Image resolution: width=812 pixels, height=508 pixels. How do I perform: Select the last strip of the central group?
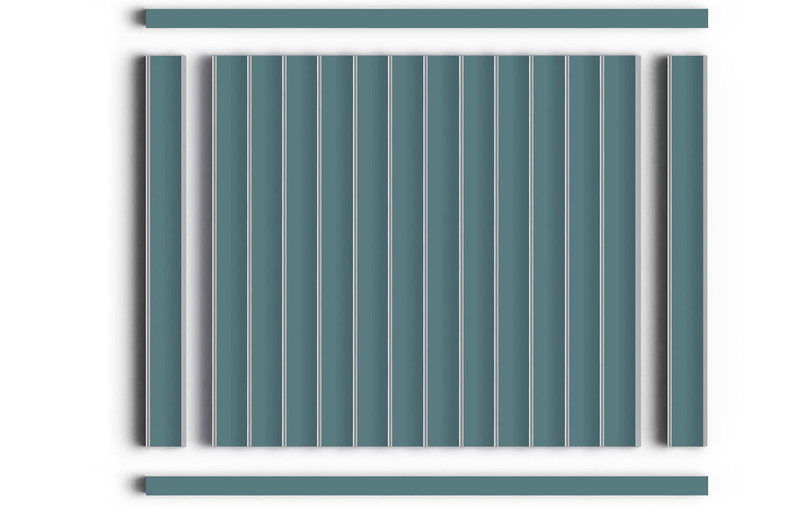point(620,251)
